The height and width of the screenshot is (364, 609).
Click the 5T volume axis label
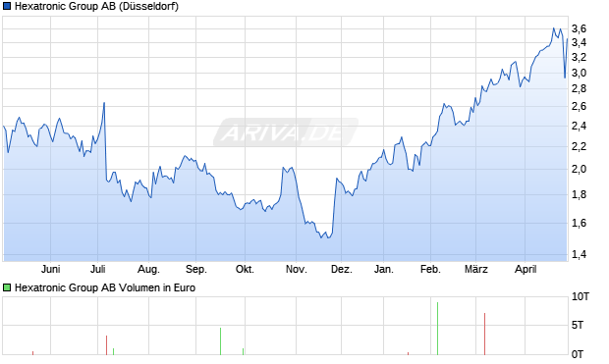pos(578,325)
